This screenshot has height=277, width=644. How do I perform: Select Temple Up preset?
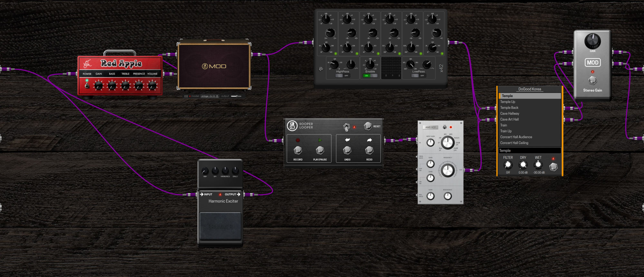(x=530, y=102)
